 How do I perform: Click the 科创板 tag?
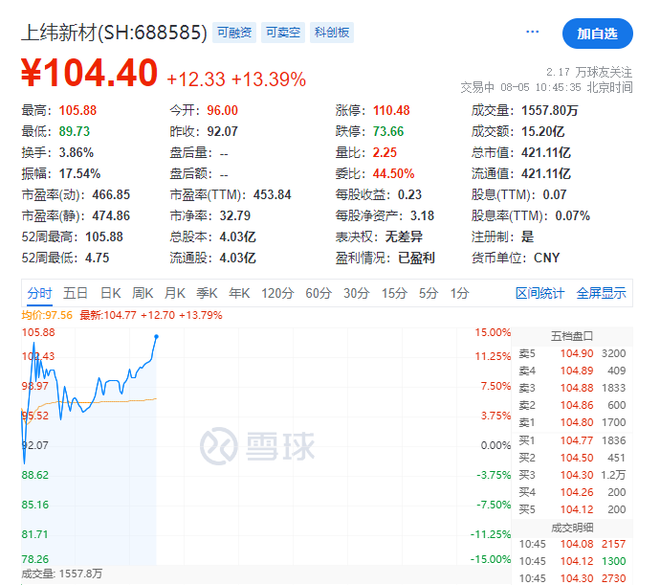click(331, 33)
